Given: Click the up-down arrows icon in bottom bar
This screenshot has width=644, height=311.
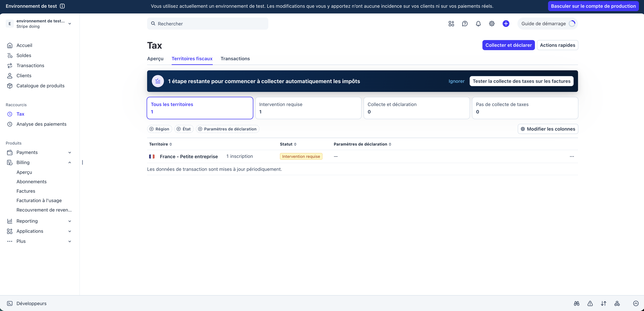Looking at the screenshot, I should 604,303.
